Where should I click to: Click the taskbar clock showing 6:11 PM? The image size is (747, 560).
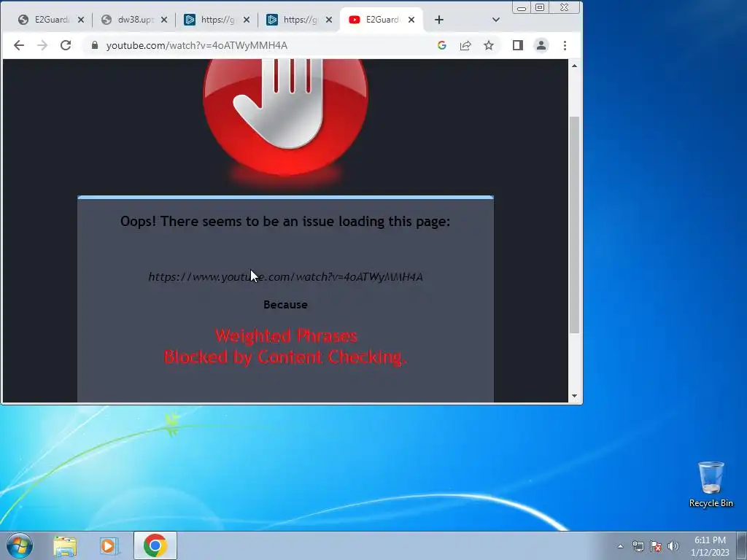(710, 546)
